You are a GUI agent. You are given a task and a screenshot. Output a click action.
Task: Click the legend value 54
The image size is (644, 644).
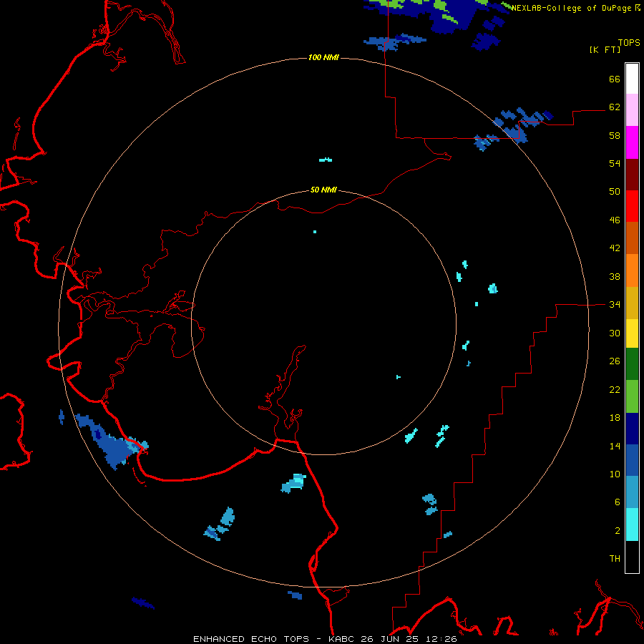pyautogui.click(x=615, y=163)
